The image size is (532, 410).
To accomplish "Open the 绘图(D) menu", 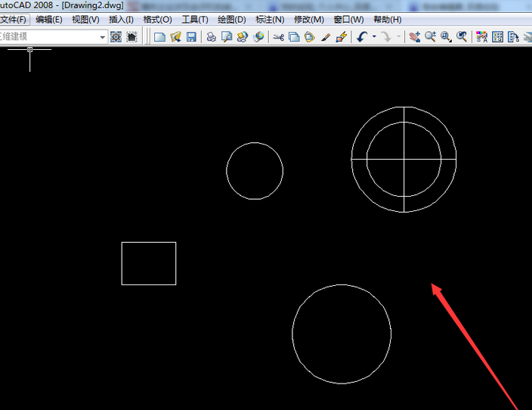I will [231, 19].
